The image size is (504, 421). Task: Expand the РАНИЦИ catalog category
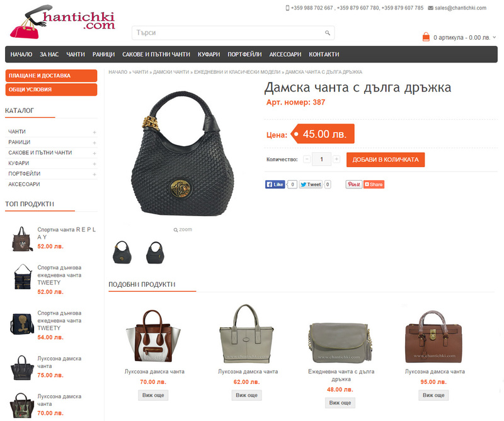94,143
